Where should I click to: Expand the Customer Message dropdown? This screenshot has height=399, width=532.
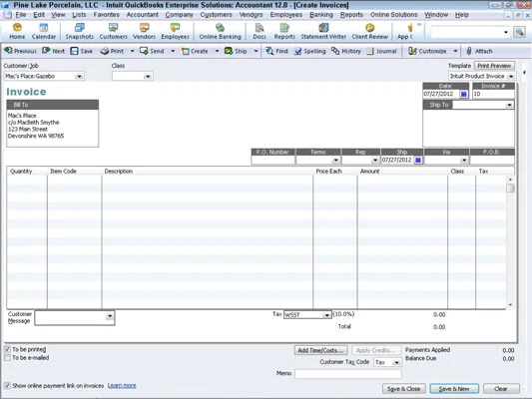pos(109,316)
